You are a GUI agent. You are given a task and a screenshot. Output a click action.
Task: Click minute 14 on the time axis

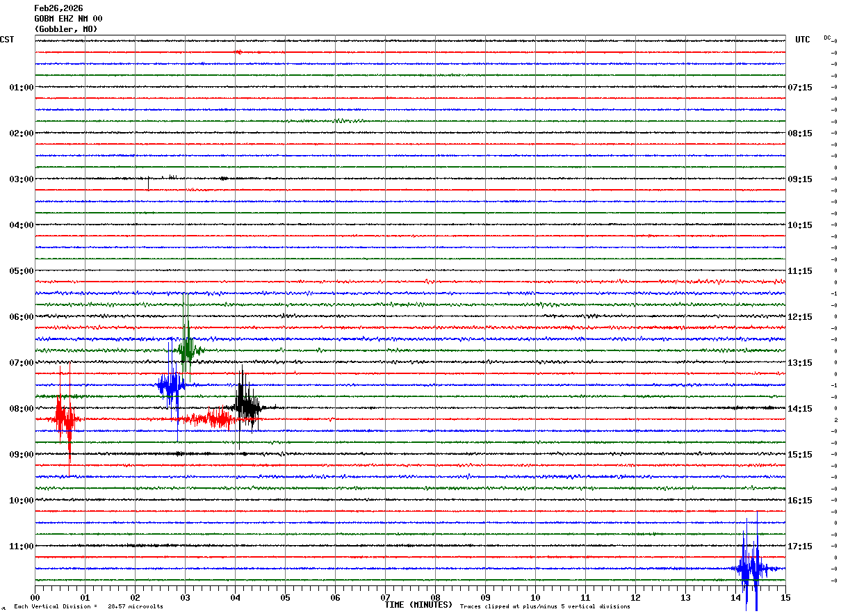[735, 598]
